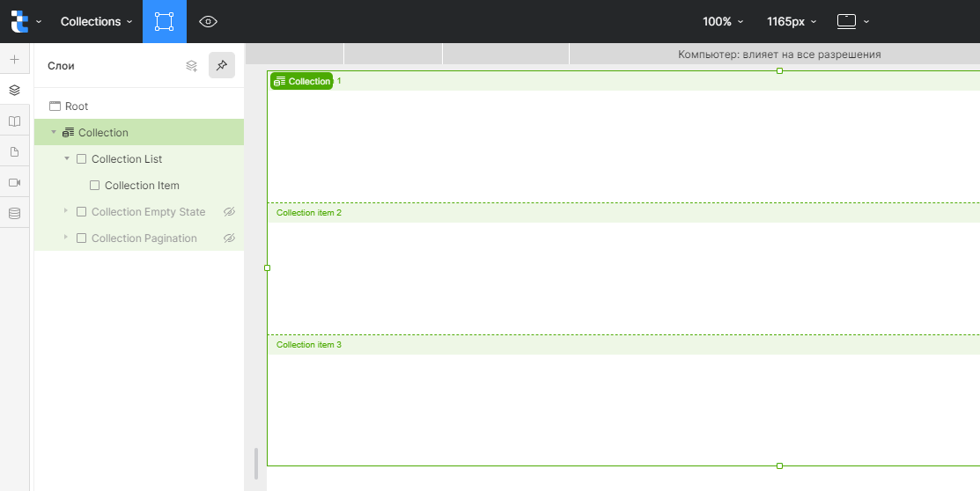This screenshot has height=491, width=980.
Task: Click the Root window icon
Action: [x=55, y=106]
